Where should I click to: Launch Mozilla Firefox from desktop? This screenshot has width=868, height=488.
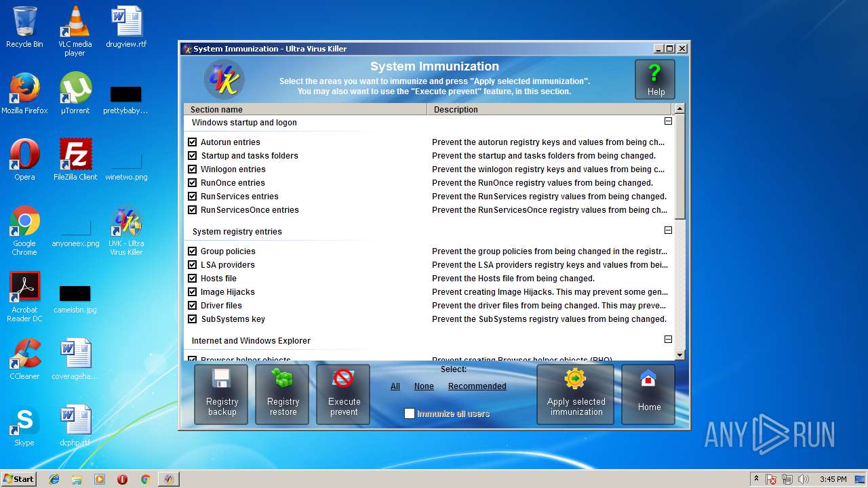click(x=24, y=94)
